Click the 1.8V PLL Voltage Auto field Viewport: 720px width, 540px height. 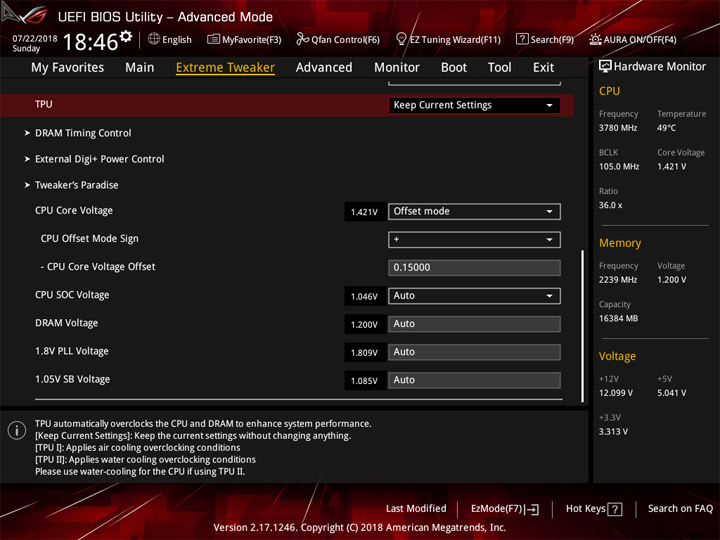474,352
